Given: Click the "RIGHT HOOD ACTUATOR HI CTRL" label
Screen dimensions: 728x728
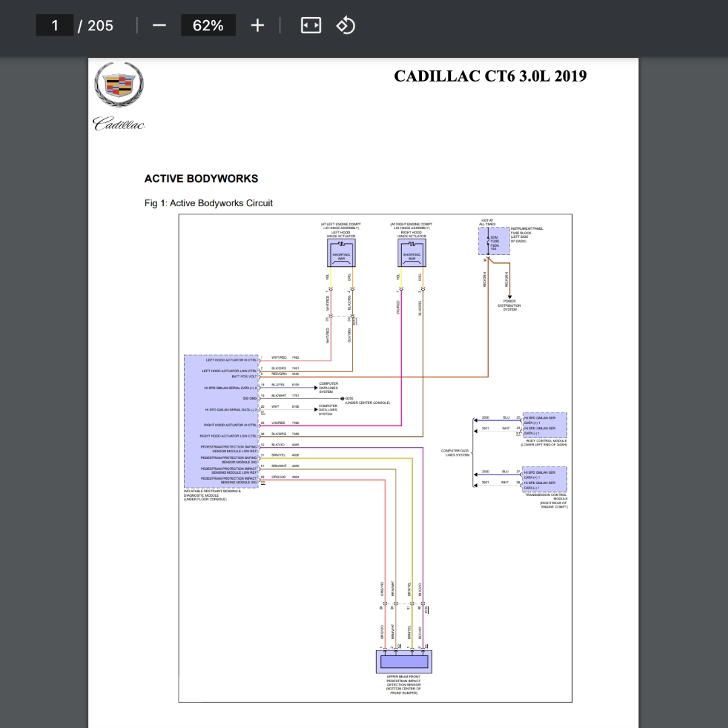Looking at the screenshot, I should [x=231, y=425].
